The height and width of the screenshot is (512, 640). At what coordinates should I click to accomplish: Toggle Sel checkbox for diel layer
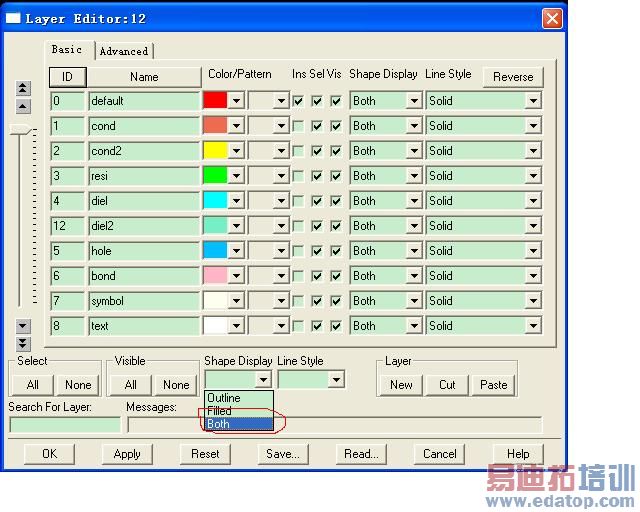click(317, 201)
